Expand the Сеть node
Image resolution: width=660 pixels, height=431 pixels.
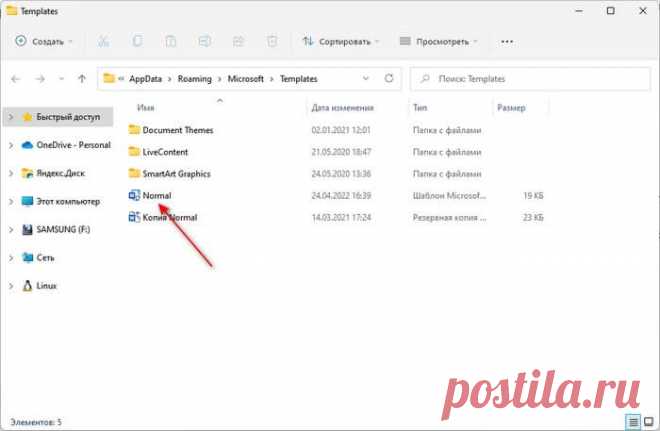pyautogui.click(x=11, y=258)
